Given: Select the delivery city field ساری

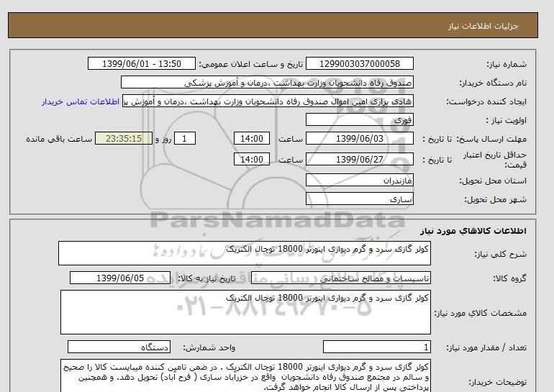Looking at the screenshot, I should [x=359, y=199].
